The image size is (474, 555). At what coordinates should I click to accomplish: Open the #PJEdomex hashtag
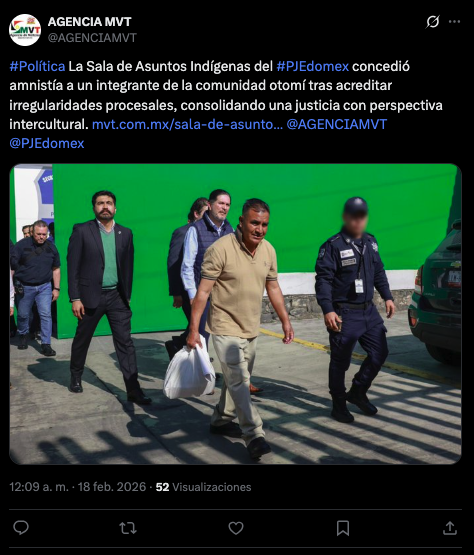[313, 67]
